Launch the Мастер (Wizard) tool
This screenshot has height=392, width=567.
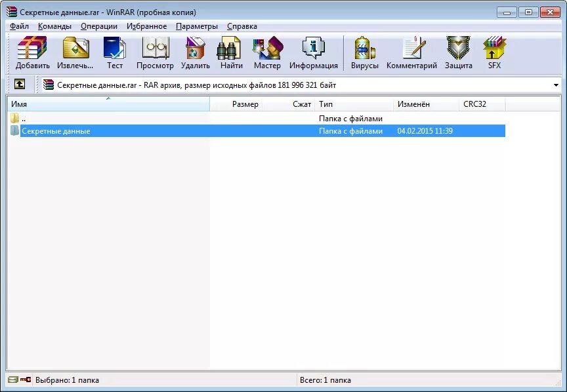pyautogui.click(x=267, y=52)
